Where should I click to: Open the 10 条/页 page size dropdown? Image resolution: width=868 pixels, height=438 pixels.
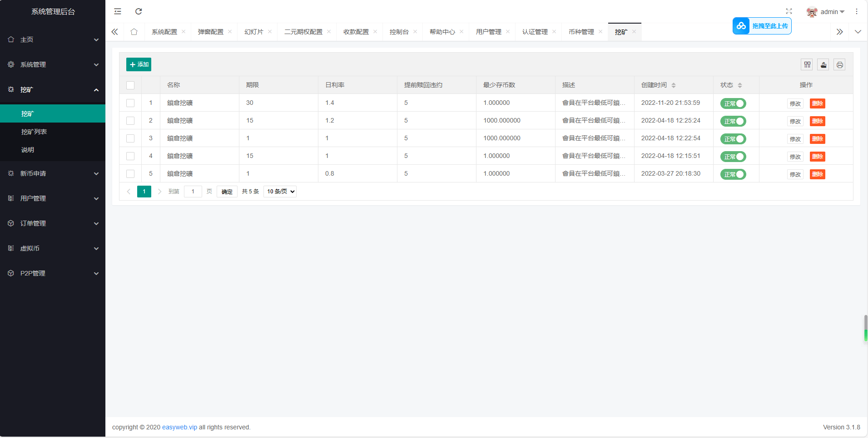point(280,192)
